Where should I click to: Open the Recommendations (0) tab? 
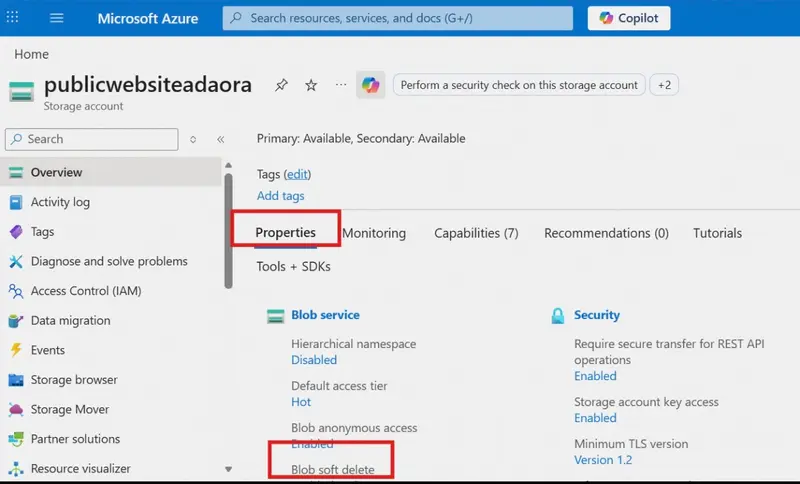pyautogui.click(x=606, y=233)
